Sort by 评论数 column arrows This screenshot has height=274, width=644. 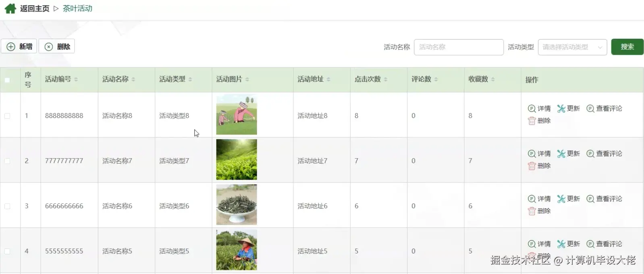[436, 79]
